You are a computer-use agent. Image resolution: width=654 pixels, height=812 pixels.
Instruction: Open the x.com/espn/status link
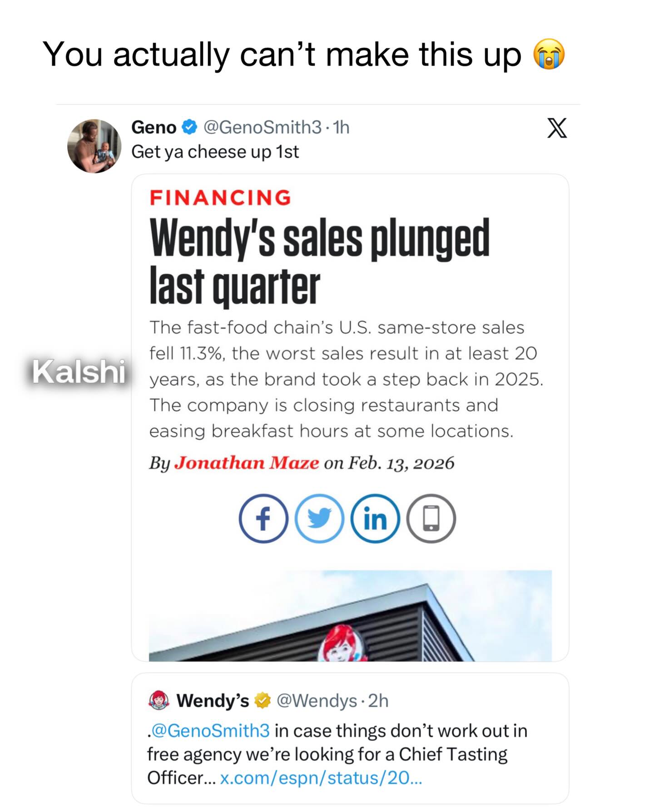[321, 778]
